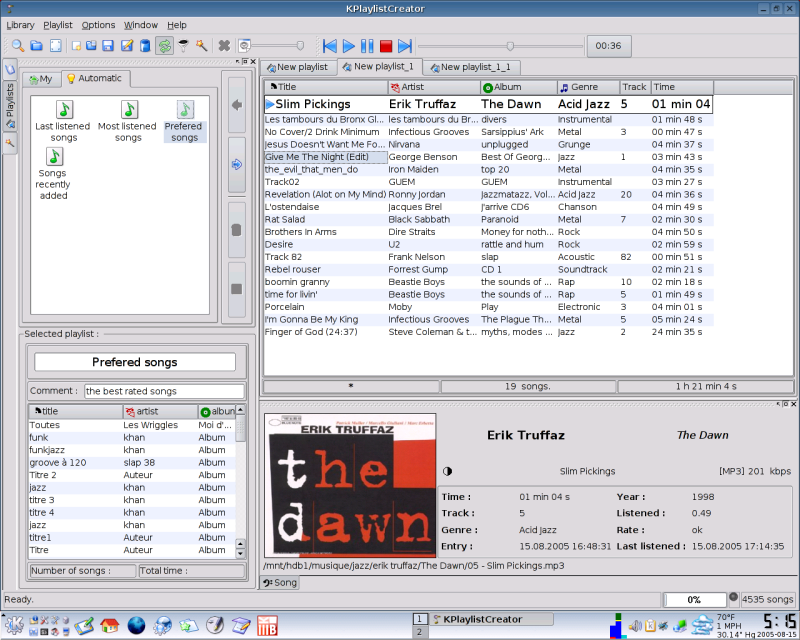
Task: Skip to the next track
Action: tap(405, 46)
